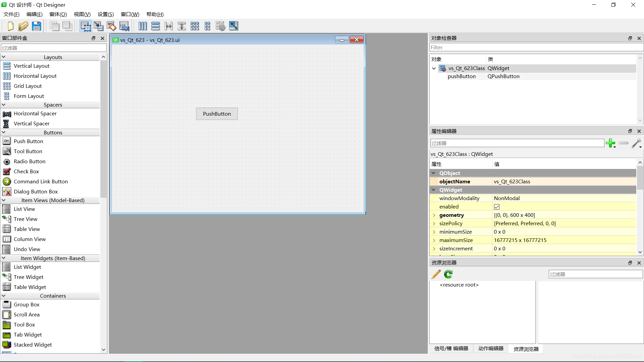Select the Edit Tab Order tool
This screenshot has height=362, width=644.
click(124, 26)
